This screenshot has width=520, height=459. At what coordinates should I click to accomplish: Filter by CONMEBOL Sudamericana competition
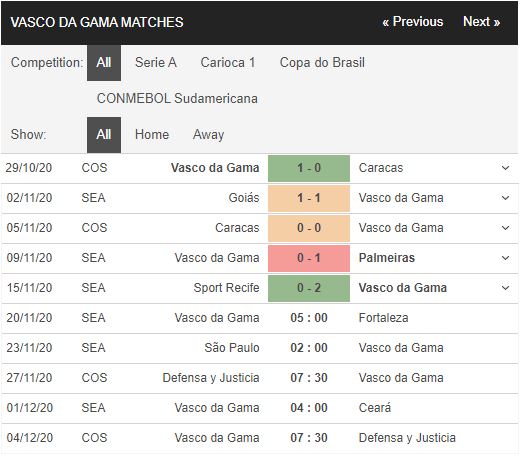[x=177, y=99]
